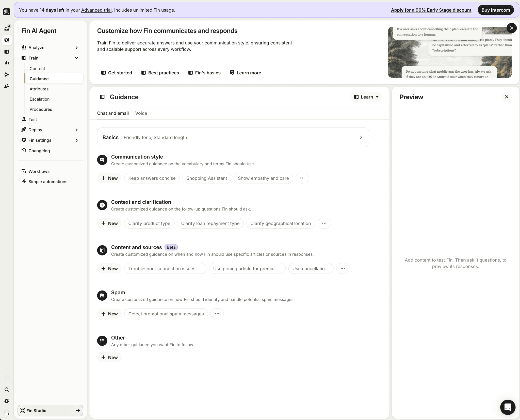Open the Contacts people rail icon
Screen dimensions: 520x420
click(x=7, y=86)
